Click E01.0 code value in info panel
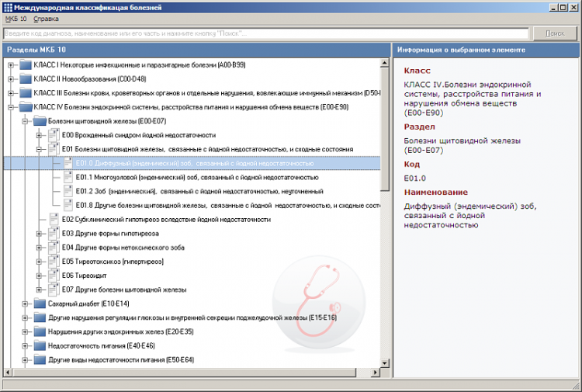582x392 pixels. coord(414,179)
